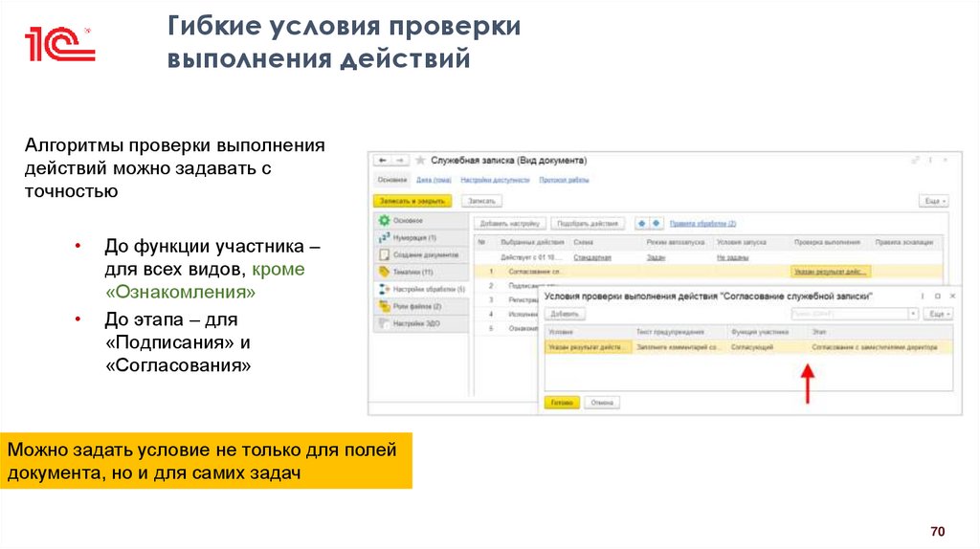Click the second blue move-arrow toolbar button
This screenshot has height=549, width=980.
point(657,223)
